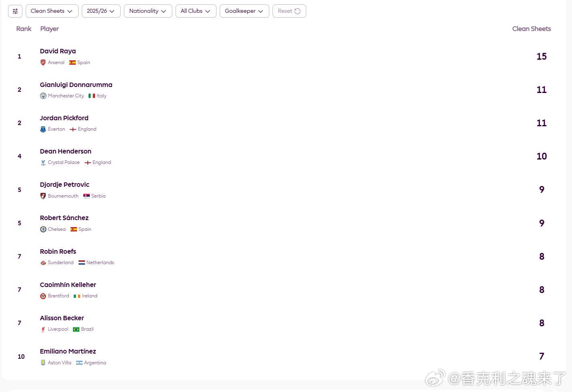Click the Italy flag icon

pos(92,96)
